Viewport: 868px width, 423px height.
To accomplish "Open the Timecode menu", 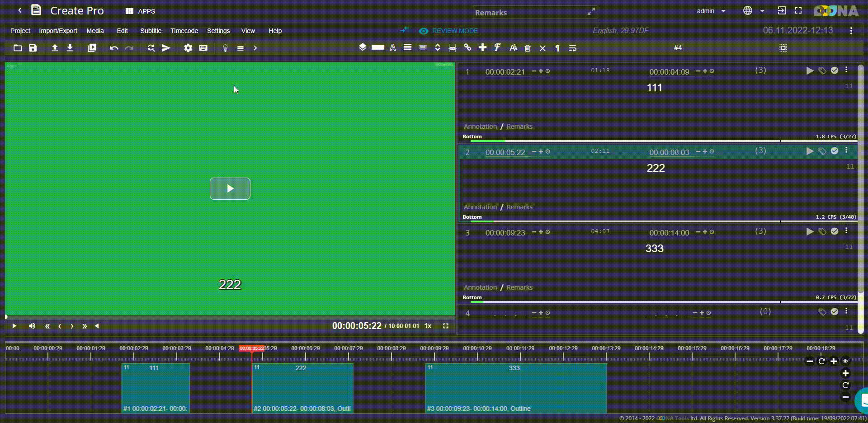I will [x=184, y=31].
